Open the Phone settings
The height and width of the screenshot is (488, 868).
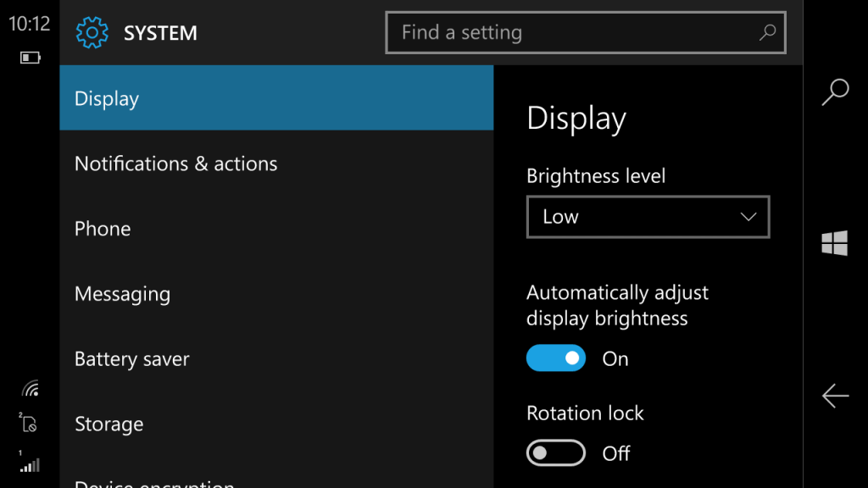pyautogui.click(x=276, y=229)
